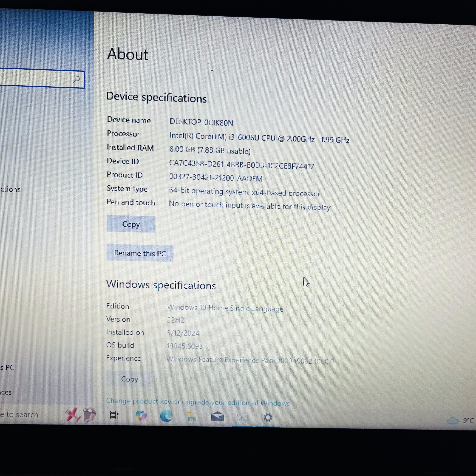This screenshot has height=476, width=476.
Task: Select the sidebar item ending in 'ctions'
Action: (x=10, y=189)
